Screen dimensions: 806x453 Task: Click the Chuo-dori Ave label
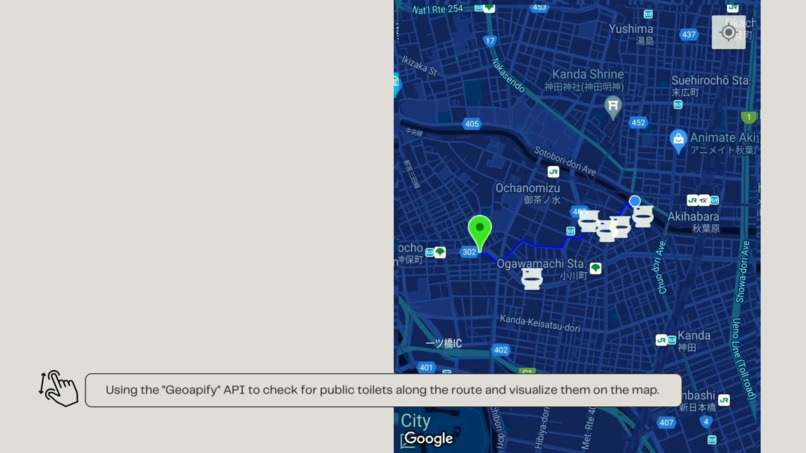click(662, 266)
